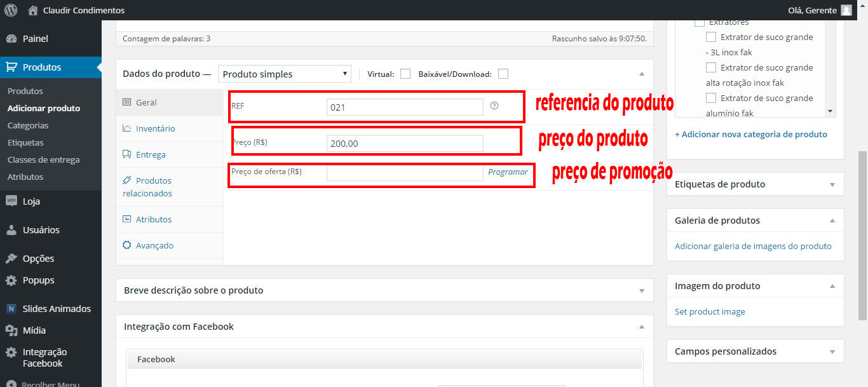Viewport: 868px width, 387px height.
Task: Click the category list scrollbar down arrow
Action: point(830,111)
